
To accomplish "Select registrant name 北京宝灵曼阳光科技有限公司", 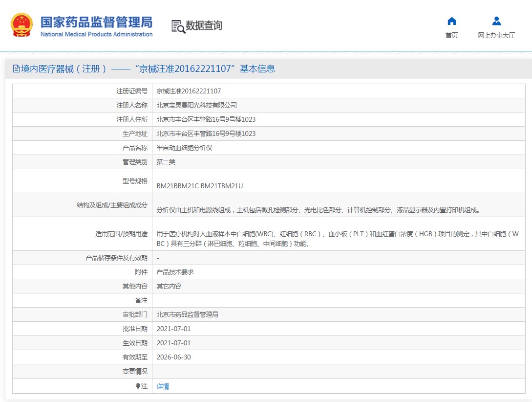I will [196, 105].
